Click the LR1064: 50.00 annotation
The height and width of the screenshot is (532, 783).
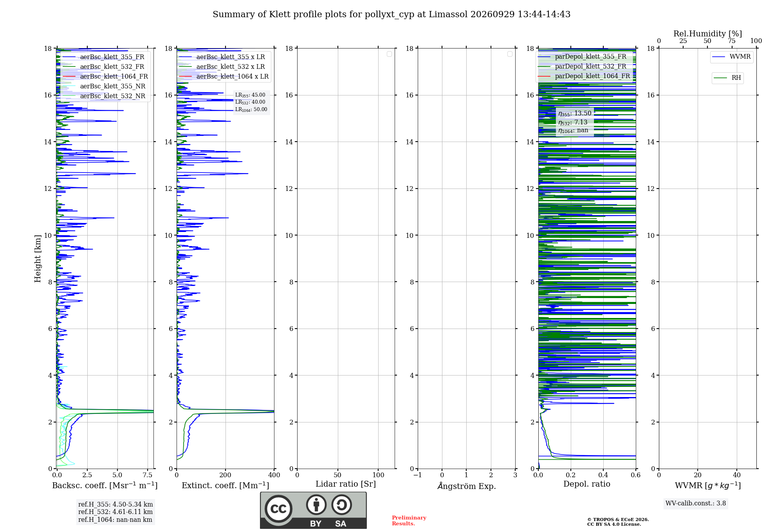point(251,110)
